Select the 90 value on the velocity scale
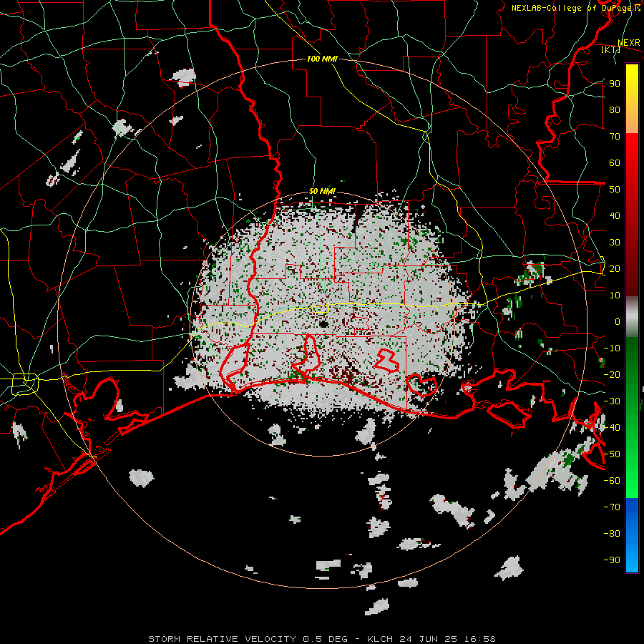Image resolution: width=644 pixels, height=644 pixels. pos(615,84)
